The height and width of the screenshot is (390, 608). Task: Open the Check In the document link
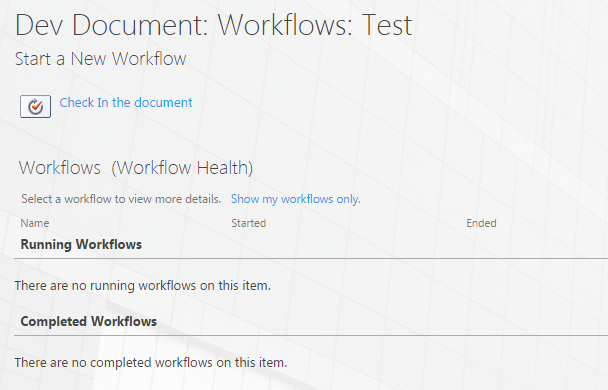click(126, 103)
